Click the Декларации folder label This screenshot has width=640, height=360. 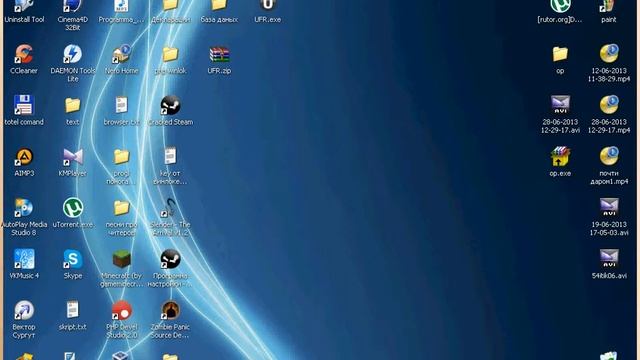pyautogui.click(x=170, y=20)
